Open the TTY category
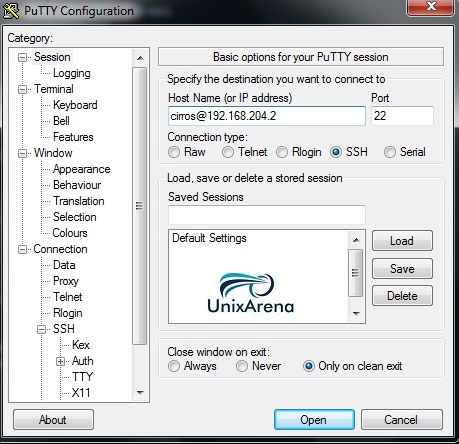The width and height of the screenshot is (459, 444). [82, 377]
